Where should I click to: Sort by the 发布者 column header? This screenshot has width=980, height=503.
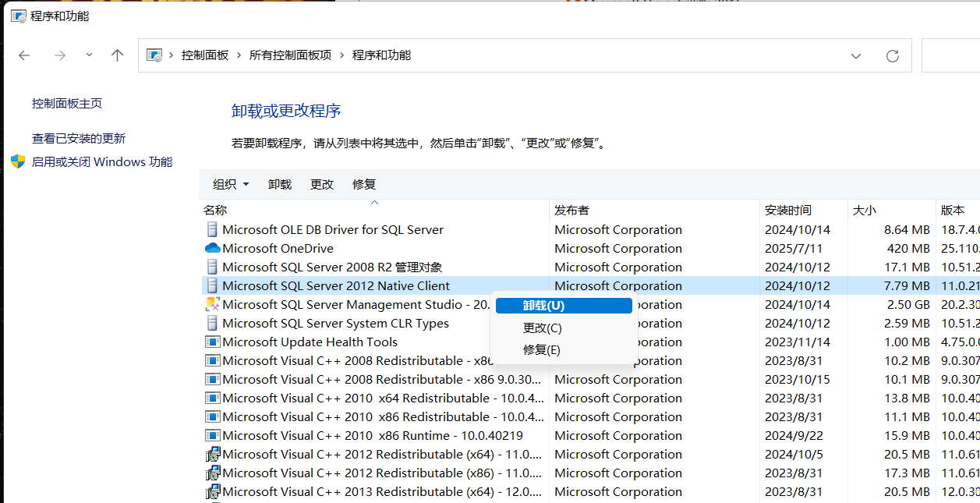654,210
